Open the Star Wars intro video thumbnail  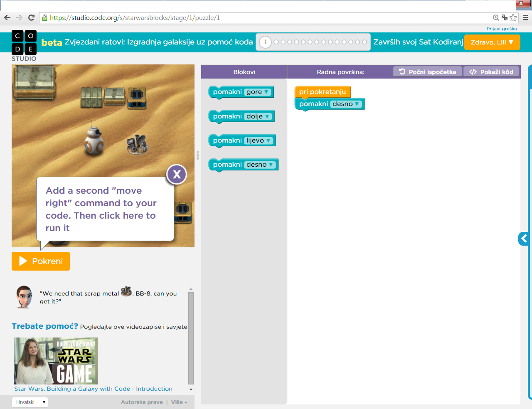tap(56, 361)
